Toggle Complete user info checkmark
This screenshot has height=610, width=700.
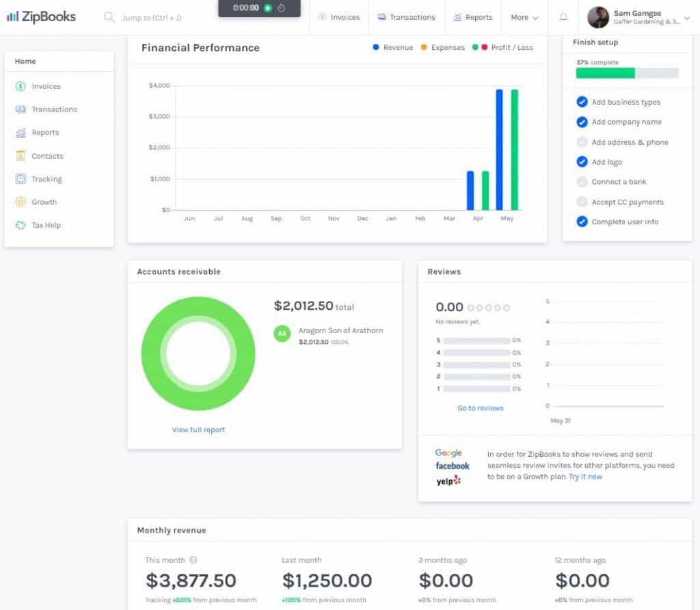582,222
